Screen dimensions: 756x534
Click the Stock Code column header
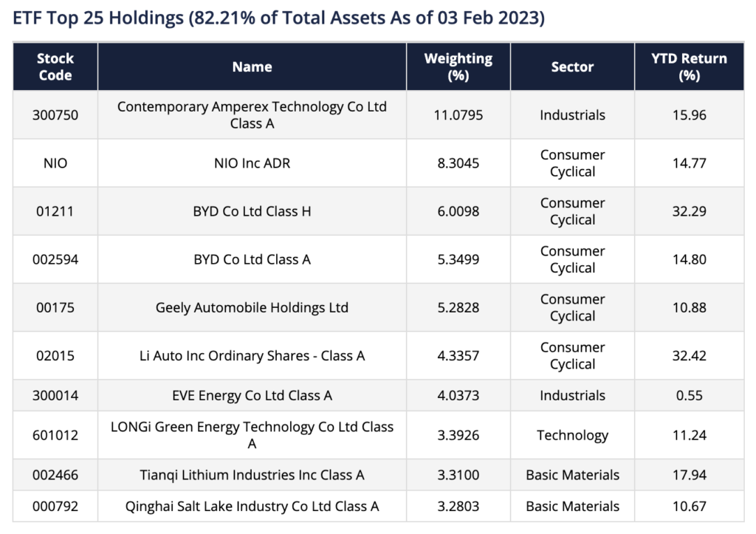pos(55,66)
